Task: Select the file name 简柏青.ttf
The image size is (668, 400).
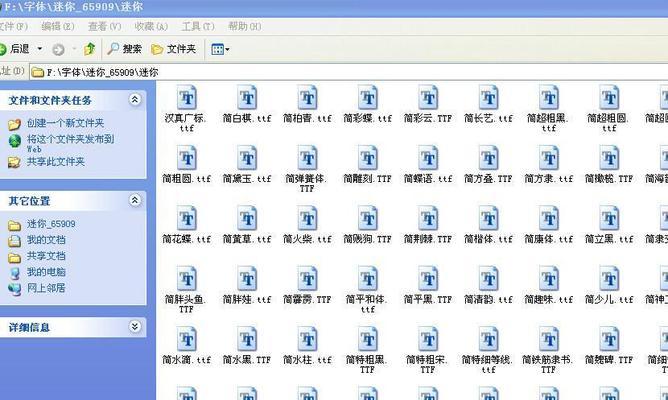Action: click(308, 118)
